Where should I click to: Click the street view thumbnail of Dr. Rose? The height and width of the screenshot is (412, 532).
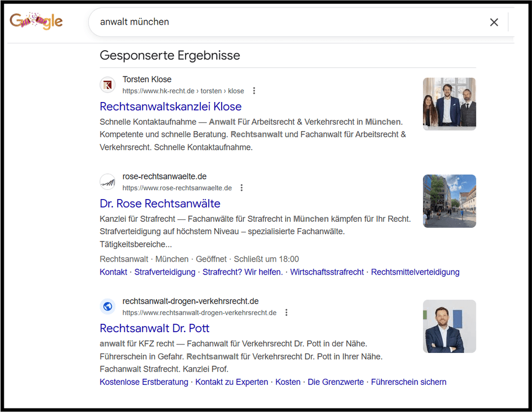pyautogui.click(x=449, y=201)
